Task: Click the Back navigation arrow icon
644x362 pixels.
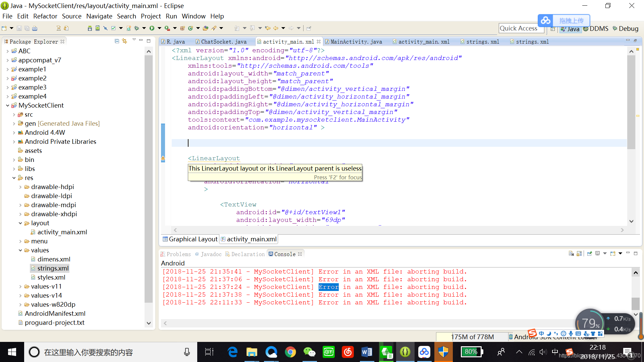Action: point(276,28)
